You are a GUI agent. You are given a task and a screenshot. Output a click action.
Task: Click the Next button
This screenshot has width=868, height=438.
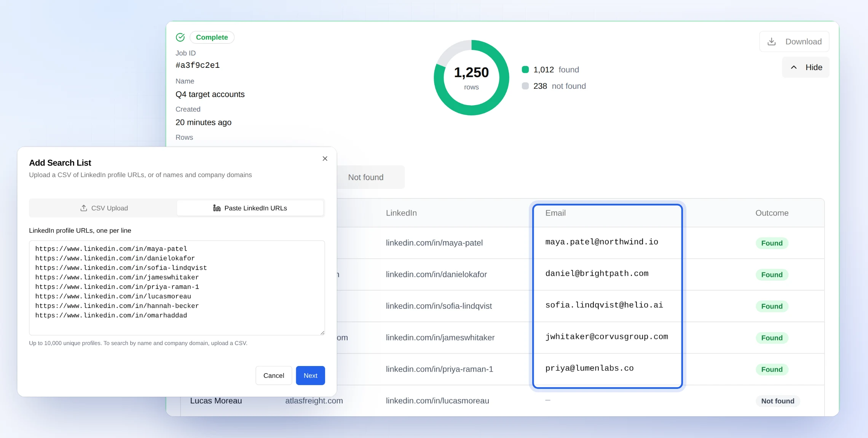310,376
